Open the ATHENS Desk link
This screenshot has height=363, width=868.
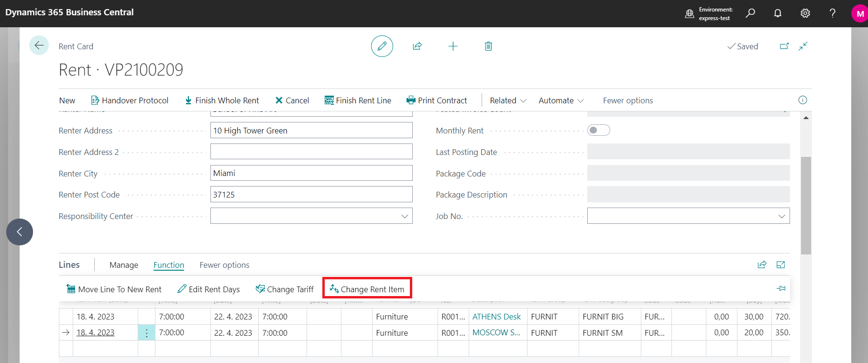click(x=496, y=317)
